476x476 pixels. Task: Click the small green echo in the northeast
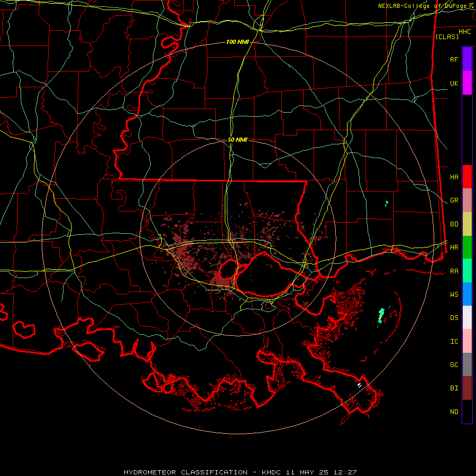pos(387,204)
